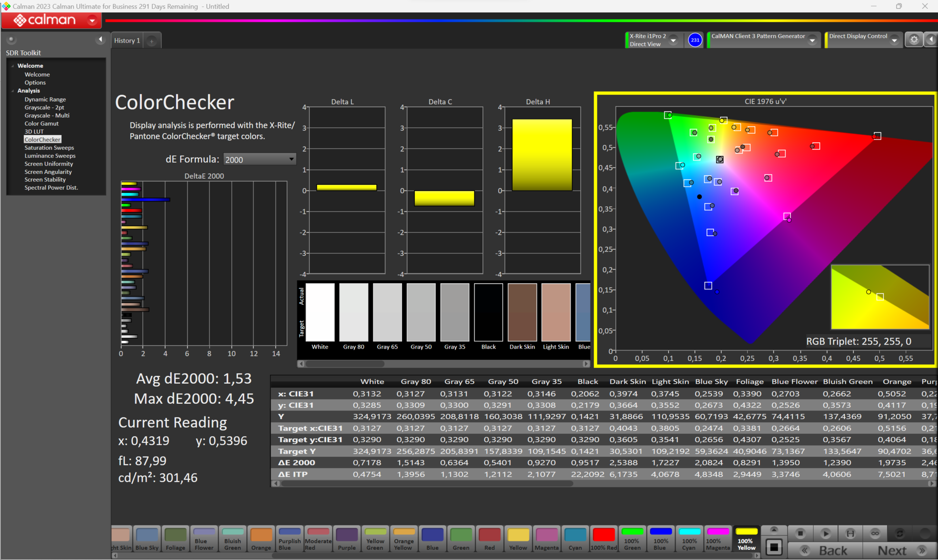Screen dimensions: 938x560
Task: Open the 3D LUT page
Action: 34,131
